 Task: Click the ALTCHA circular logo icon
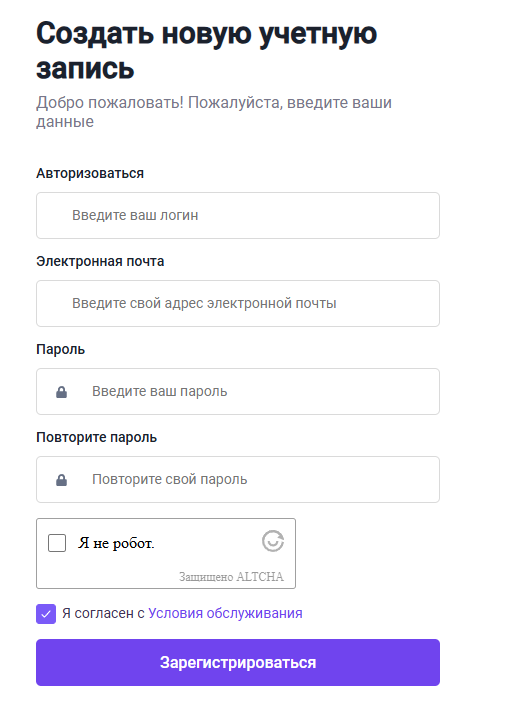click(x=273, y=541)
